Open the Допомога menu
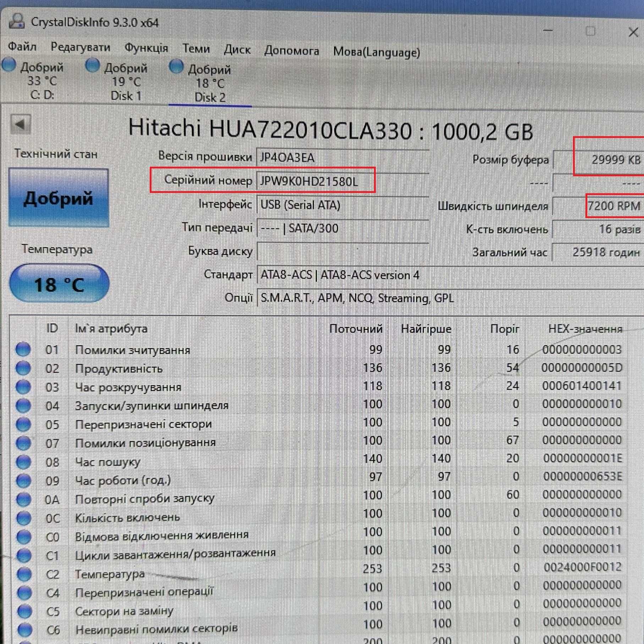Image resolution: width=644 pixels, height=644 pixels. pyautogui.click(x=292, y=51)
